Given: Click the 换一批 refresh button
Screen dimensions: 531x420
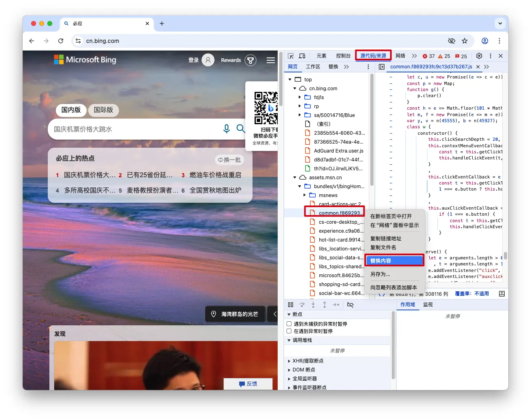Looking at the screenshot, I should point(229,160).
